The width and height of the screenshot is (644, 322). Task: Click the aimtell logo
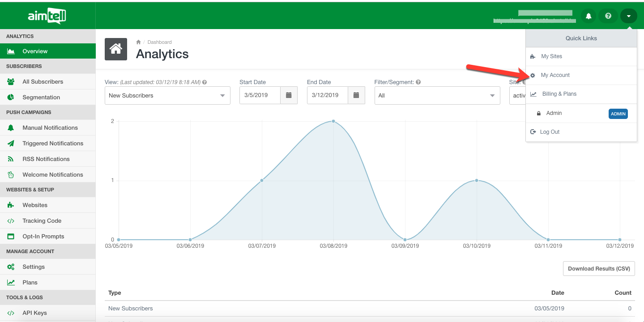click(x=47, y=17)
